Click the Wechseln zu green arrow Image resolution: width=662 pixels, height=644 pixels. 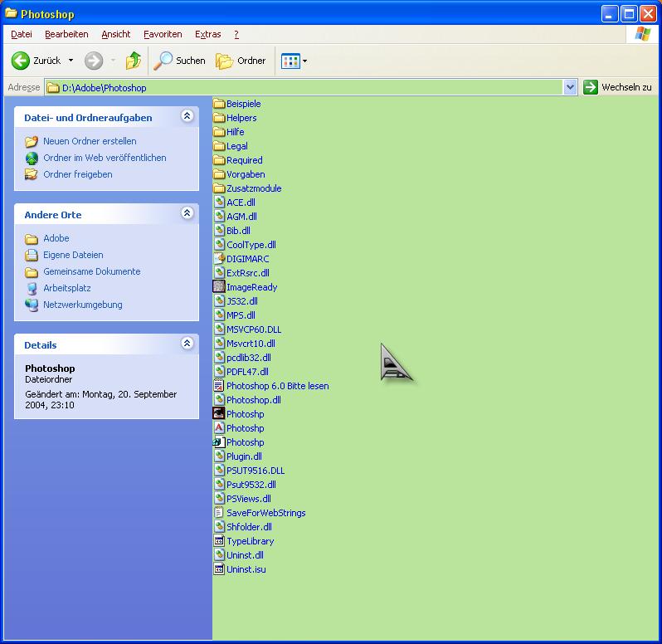[x=590, y=87]
